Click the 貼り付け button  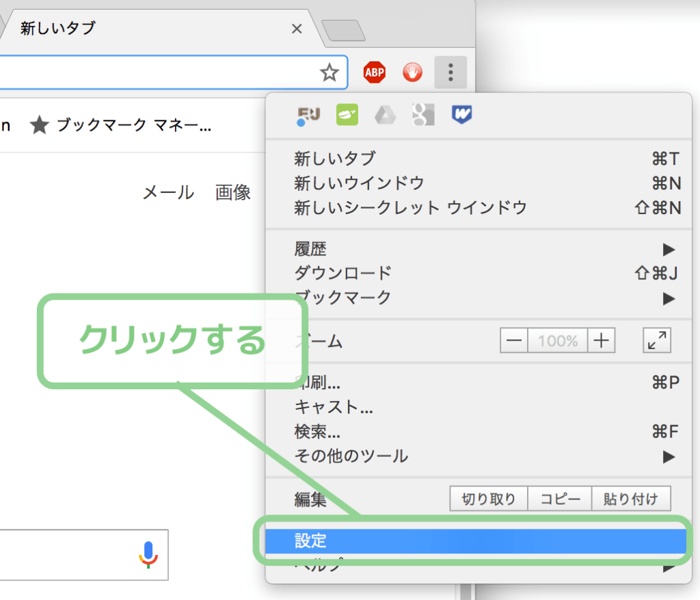[631, 499]
